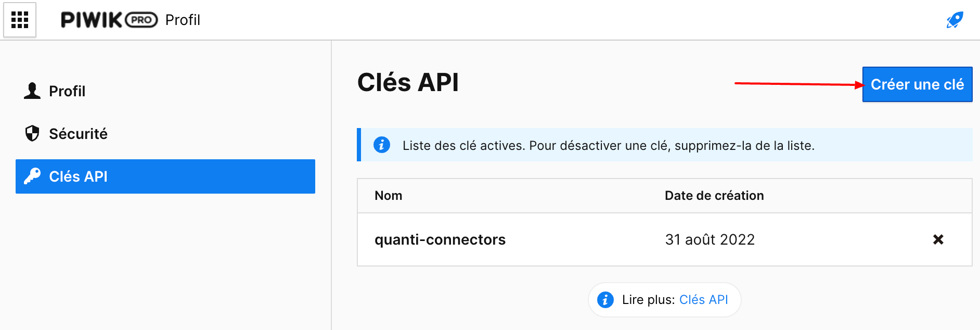Viewport: 980px width, 330px height.
Task: Select Profil in the sidebar menu
Action: [x=67, y=91]
